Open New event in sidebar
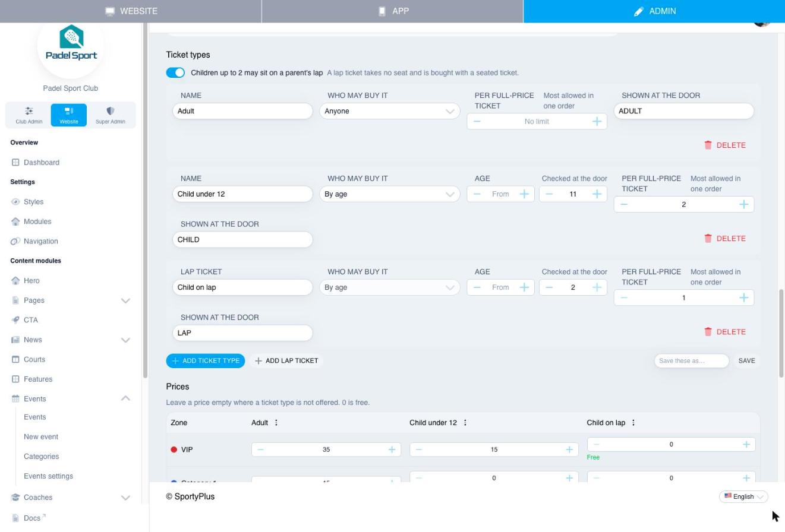 click(x=41, y=437)
